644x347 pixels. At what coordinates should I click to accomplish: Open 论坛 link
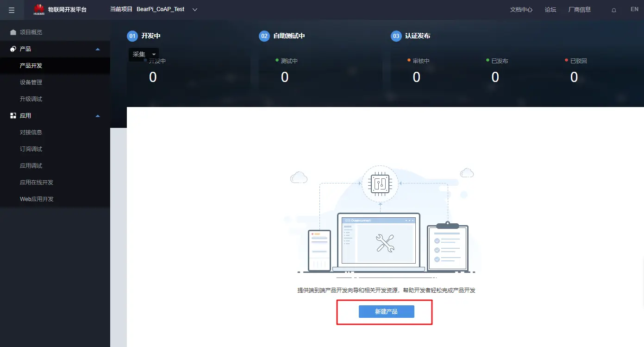(550, 10)
